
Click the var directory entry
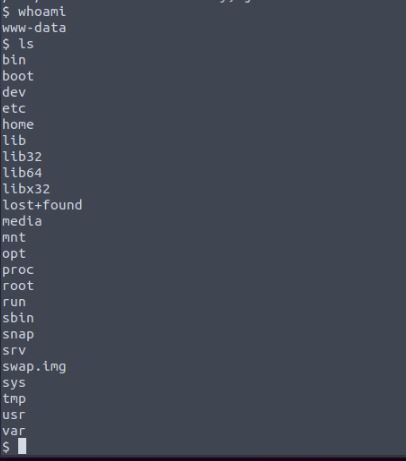(14, 431)
